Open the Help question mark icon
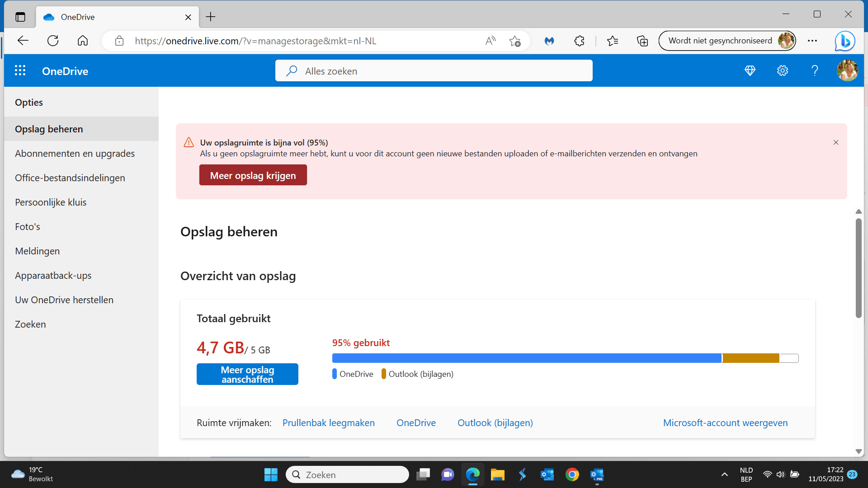The width and height of the screenshot is (868, 488). point(815,70)
